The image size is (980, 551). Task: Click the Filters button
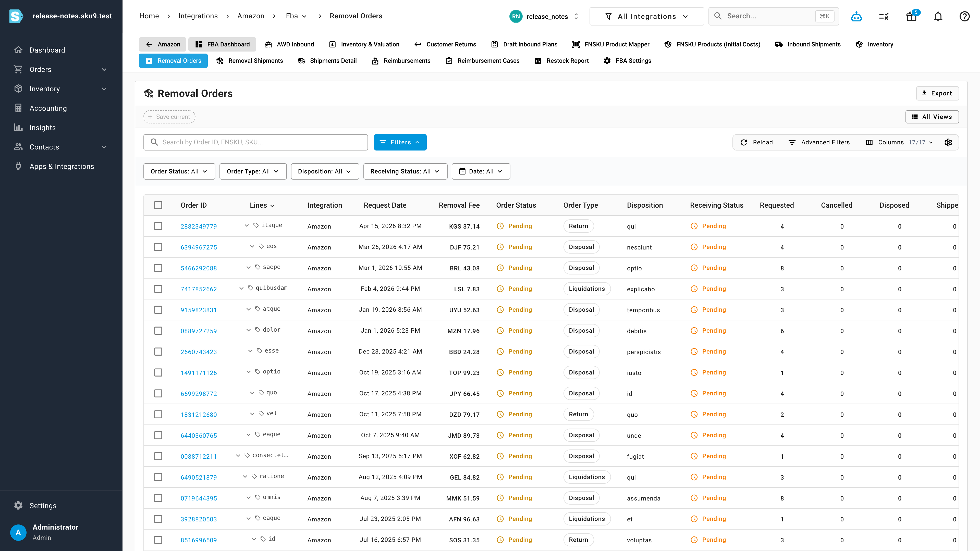(x=400, y=142)
